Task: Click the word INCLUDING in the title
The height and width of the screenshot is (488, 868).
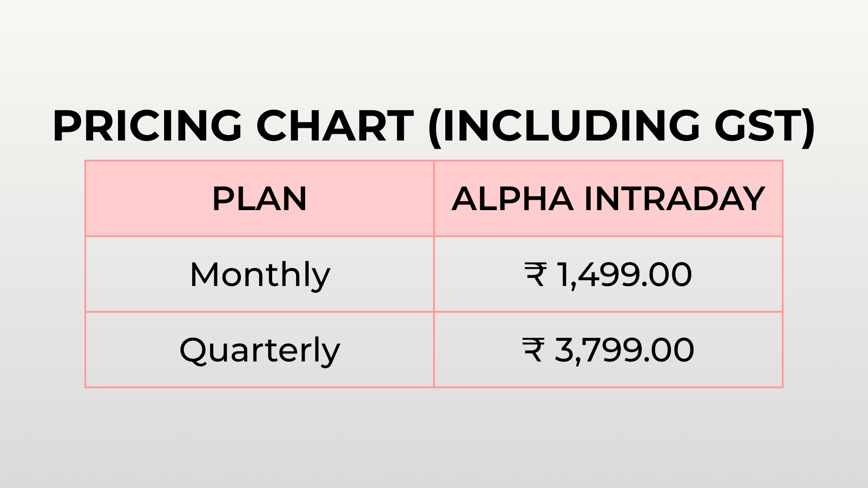Action: [x=571, y=126]
